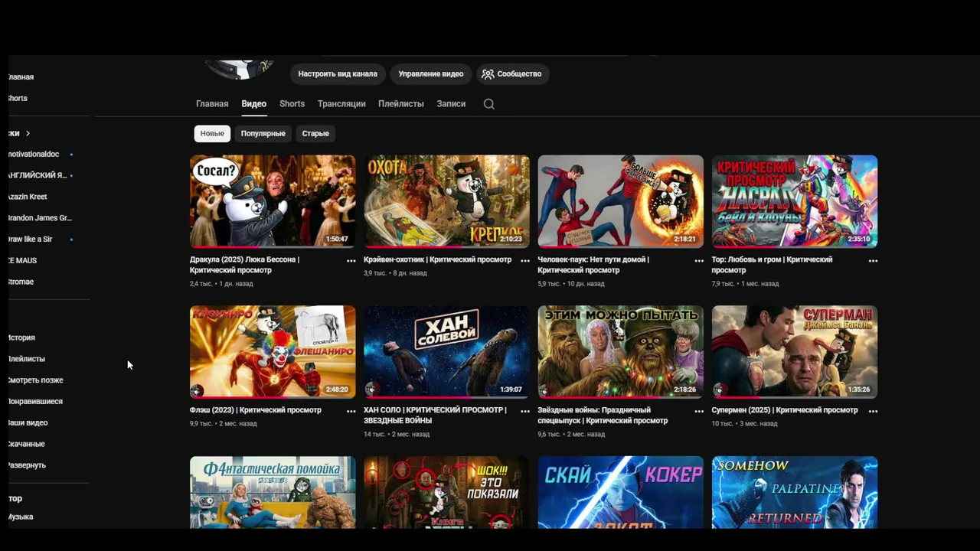Open more options for Флэш (2023) video
This screenshot has width=980, height=551.
point(351,411)
